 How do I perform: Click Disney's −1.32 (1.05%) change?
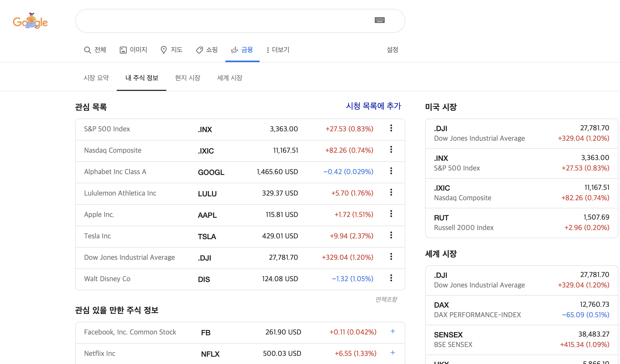pos(352,279)
